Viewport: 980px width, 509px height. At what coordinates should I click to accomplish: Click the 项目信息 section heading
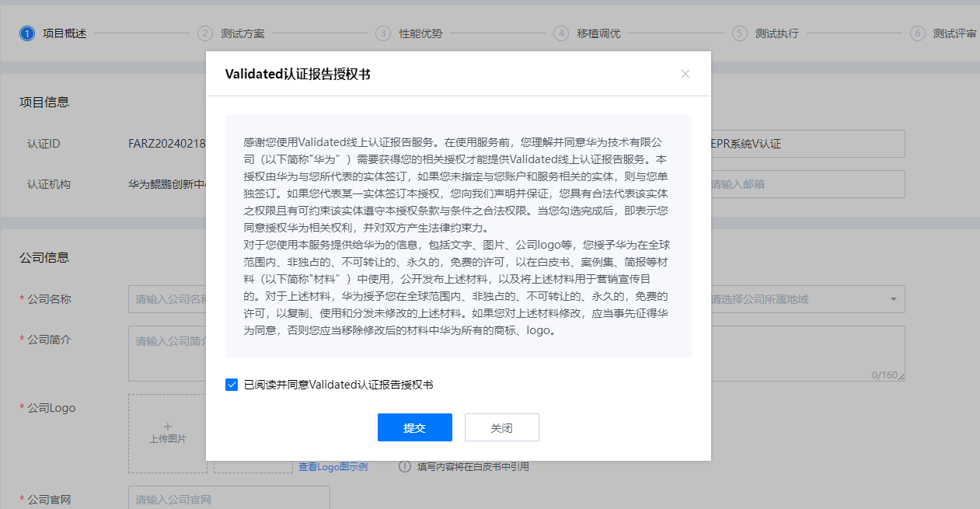click(44, 102)
